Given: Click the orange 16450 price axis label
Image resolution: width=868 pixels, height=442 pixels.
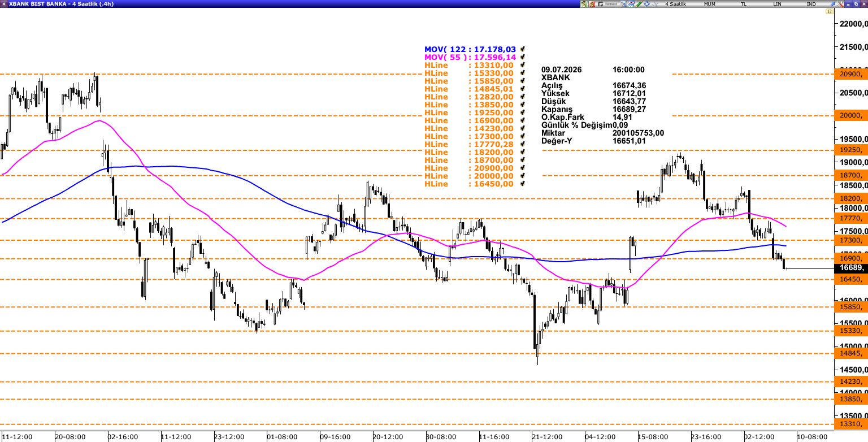Looking at the screenshot, I should (x=851, y=279).
